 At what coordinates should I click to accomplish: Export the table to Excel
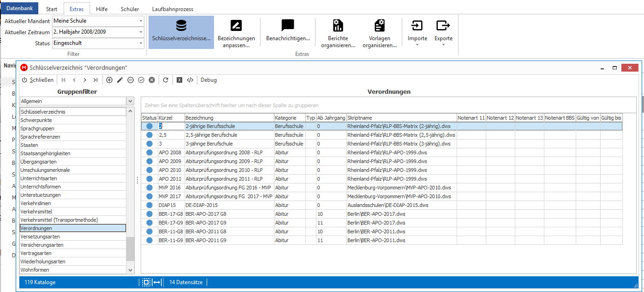click(x=179, y=80)
